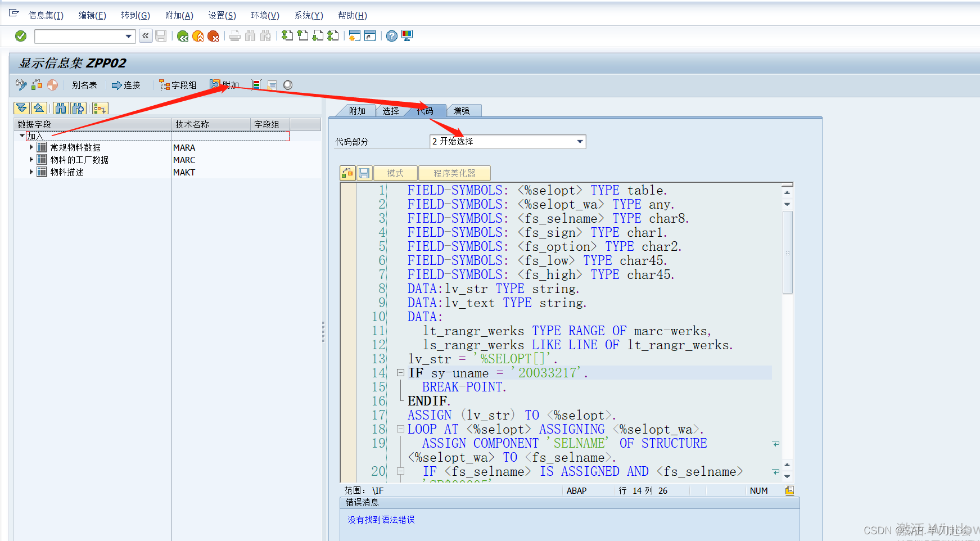Open the print icon in standard toolbar

pos(234,35)
